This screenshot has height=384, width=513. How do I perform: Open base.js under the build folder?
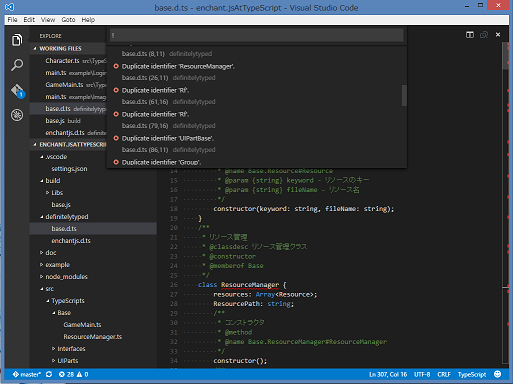[61, 205]
